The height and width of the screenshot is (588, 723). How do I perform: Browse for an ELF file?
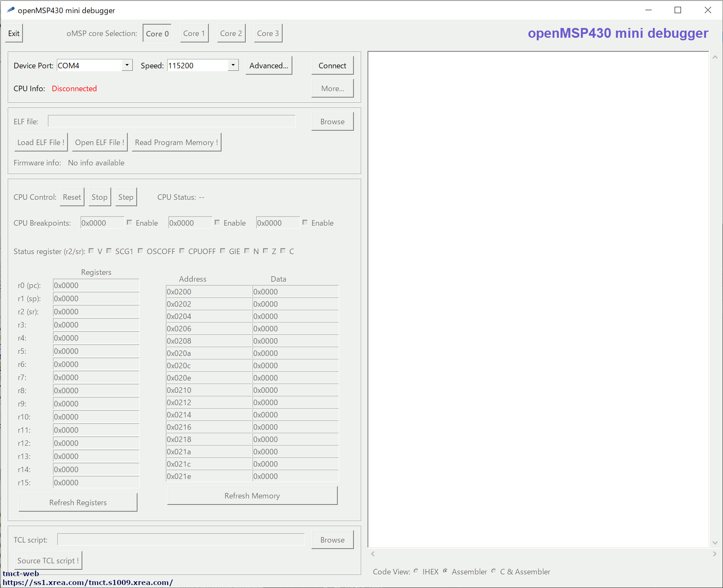pyautogui.click(x=333, y=122)
